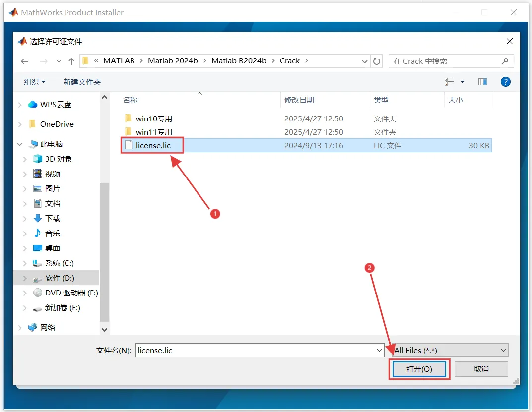Open 图片 folder in sidebar
The image size is (532, 412).
pyautogui.click(x=53, y=188)
